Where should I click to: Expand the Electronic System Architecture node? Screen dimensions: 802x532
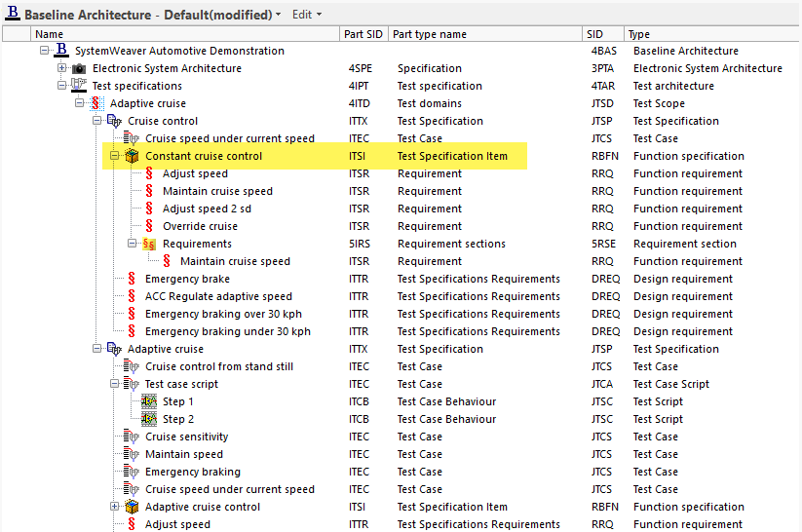pyautogui.click(x=62, y=67)
